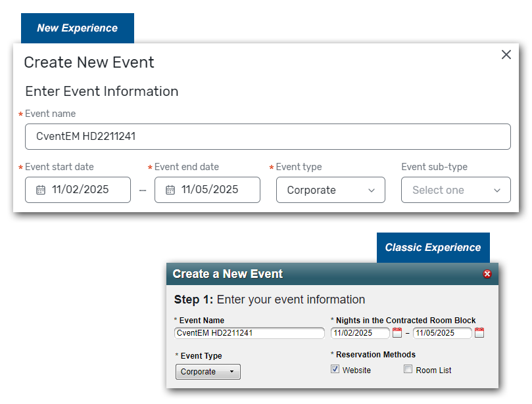
Task: Open the calendar beside 11/02/2025 in Classic form
Action: click(x=397, y=333)
